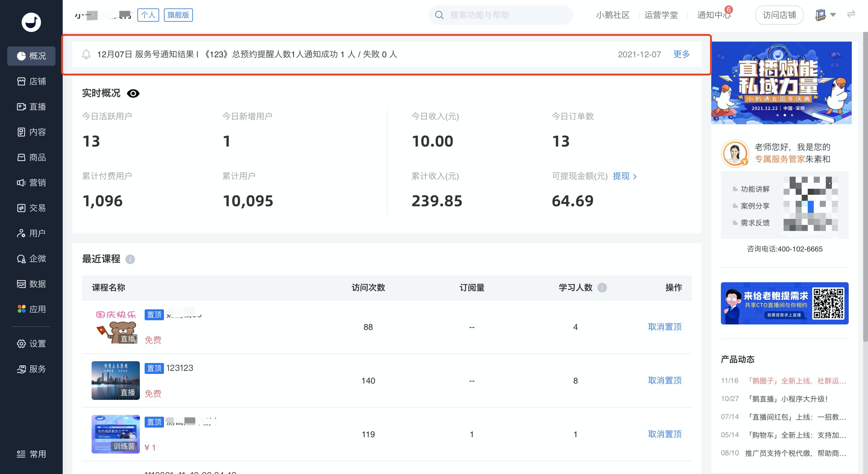
Task: Open the 内容 content section
Action: pyautogui.click(x=31, y=132)
